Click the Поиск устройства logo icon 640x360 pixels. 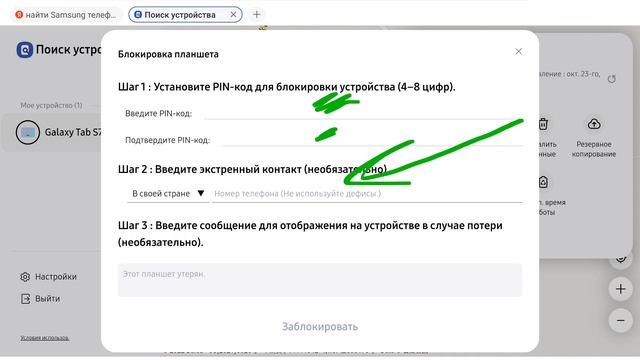click(24, 50)
